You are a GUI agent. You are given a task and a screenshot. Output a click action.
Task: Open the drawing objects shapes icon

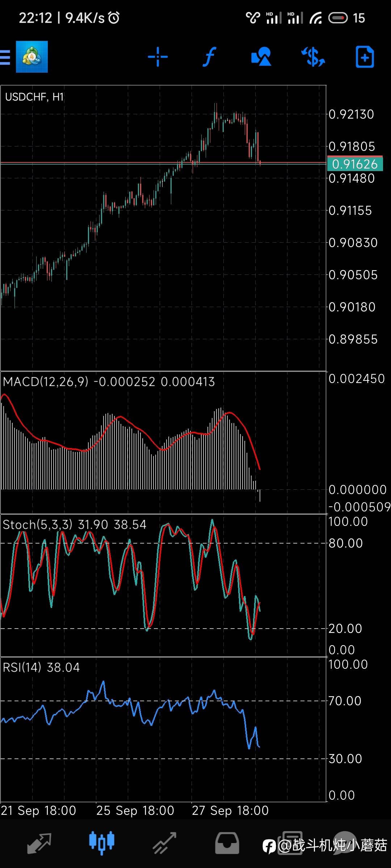pyautogui.click(x=261, y=56)
